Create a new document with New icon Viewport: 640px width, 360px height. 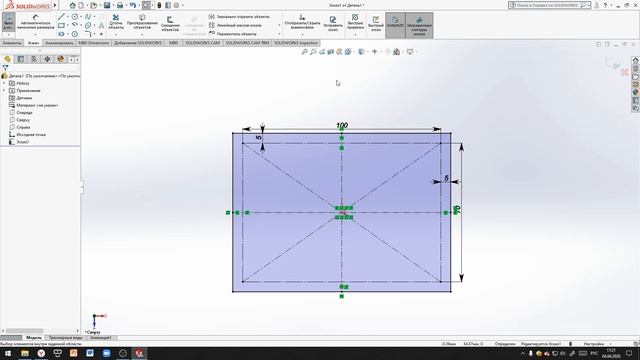pyautogui.click(x=81, y=5)
